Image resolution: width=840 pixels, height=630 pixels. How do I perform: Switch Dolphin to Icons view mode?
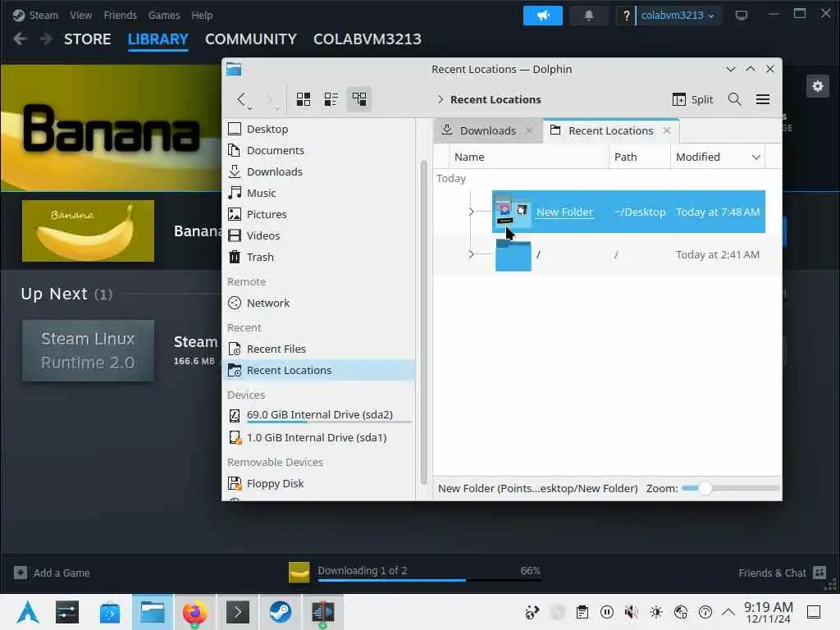304,99
